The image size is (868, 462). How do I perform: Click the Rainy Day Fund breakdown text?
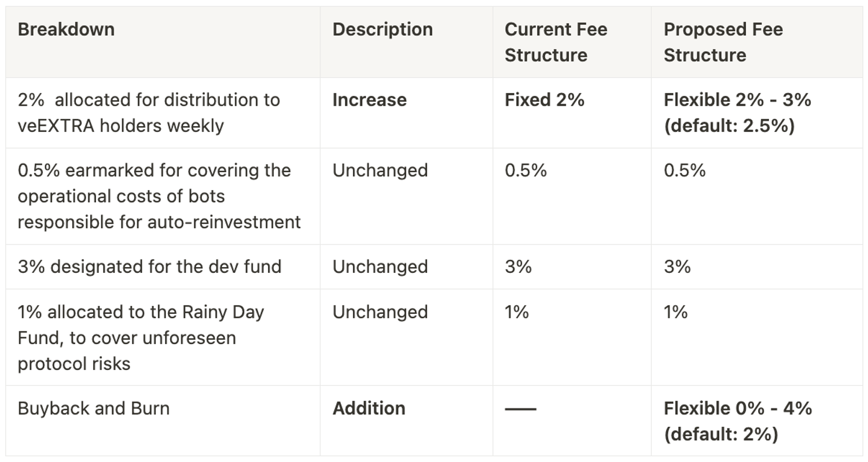coord(141,337)
